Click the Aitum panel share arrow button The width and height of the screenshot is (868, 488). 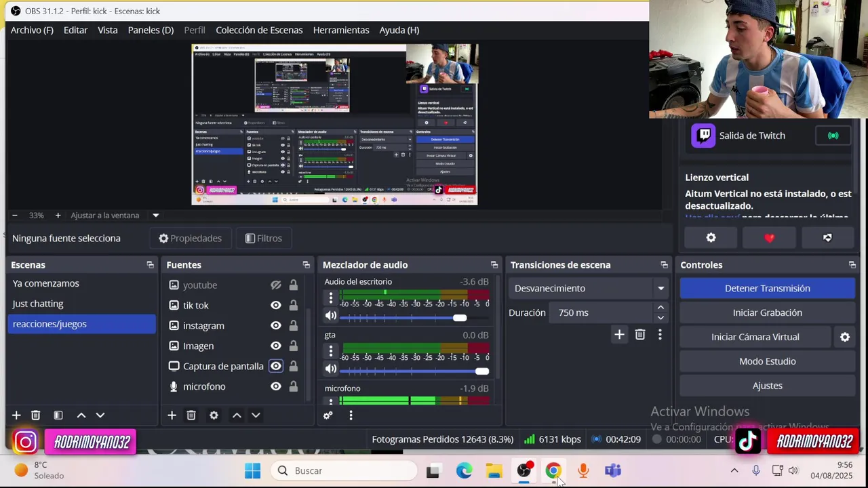click(x=827, y=237)
